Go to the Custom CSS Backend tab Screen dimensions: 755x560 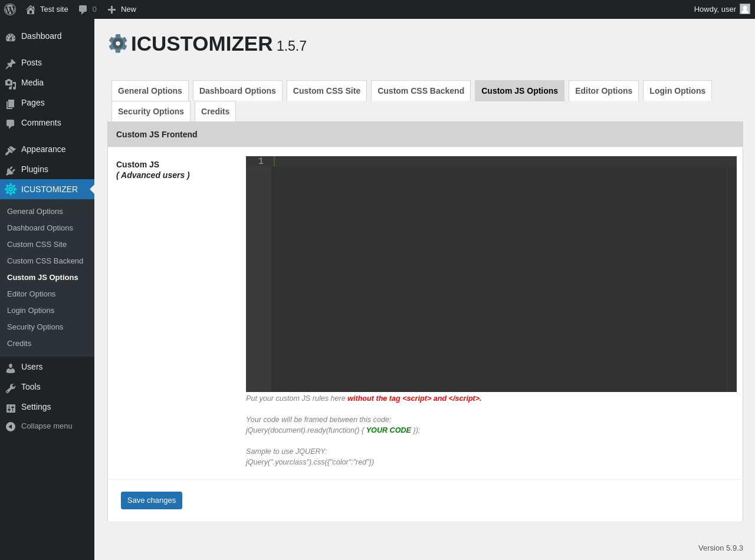tap(421, 91)
